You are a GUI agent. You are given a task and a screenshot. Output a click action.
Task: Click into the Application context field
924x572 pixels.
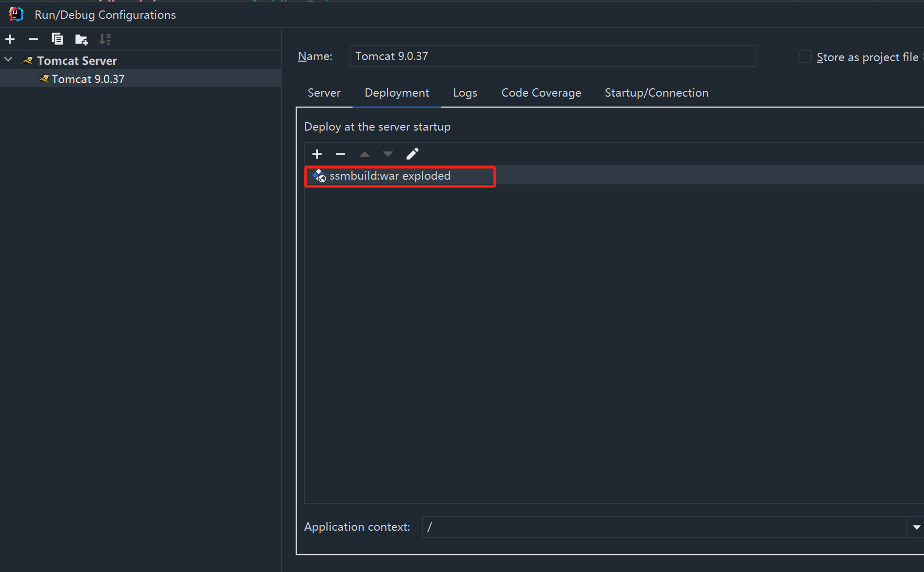pos(664,527)
